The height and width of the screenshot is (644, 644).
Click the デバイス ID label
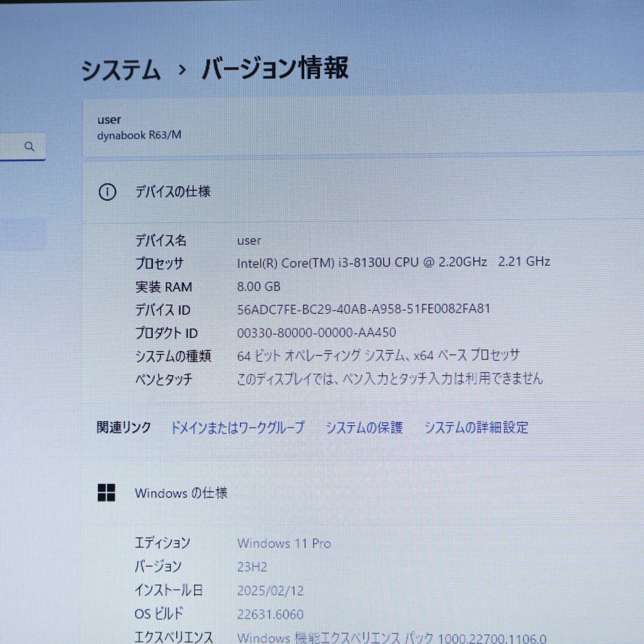point(163,310)
